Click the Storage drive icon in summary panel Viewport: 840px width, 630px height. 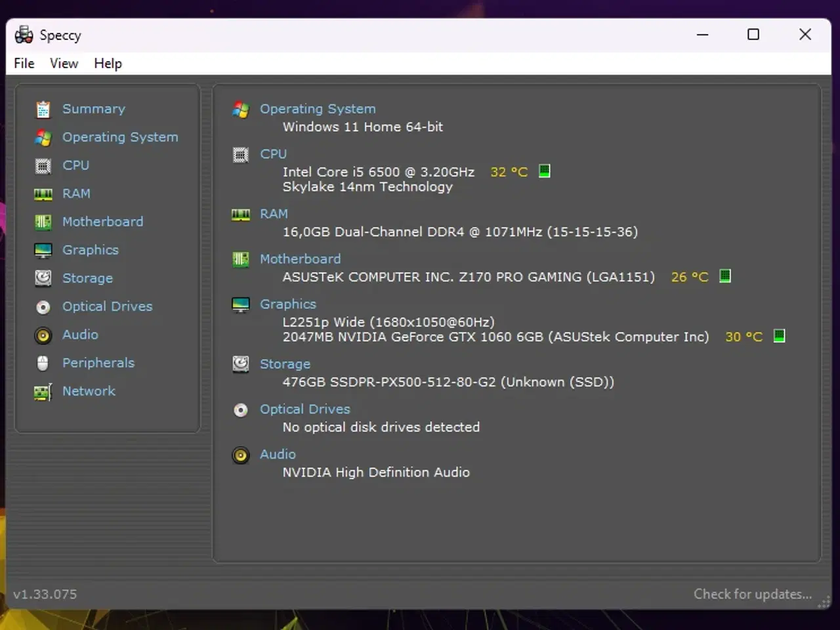241,364
